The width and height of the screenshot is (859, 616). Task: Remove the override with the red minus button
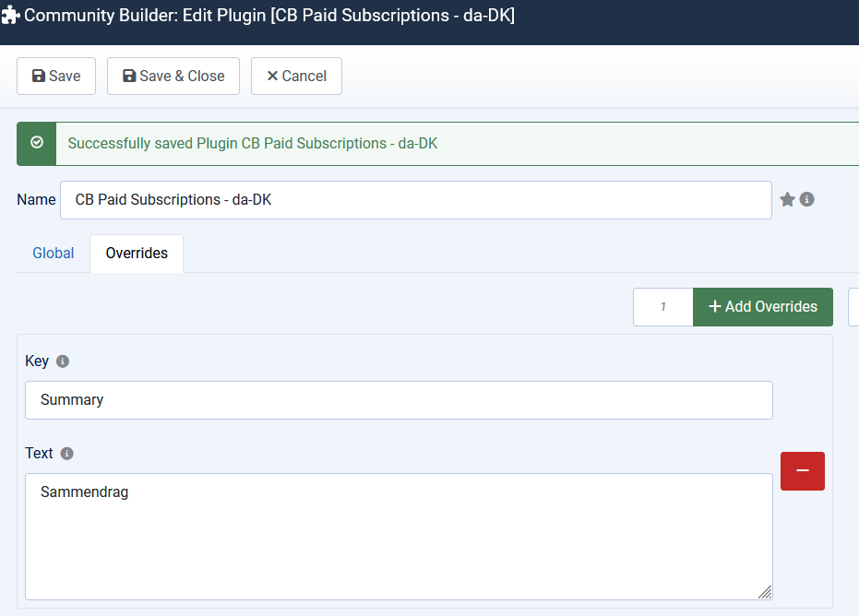(802, 470)
